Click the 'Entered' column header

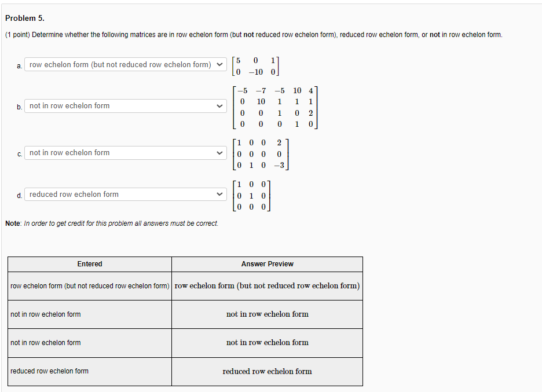tap(89, 264)
